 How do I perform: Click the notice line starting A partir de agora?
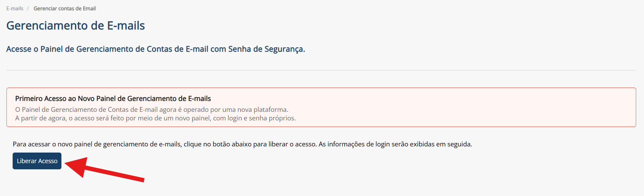[x=155, y=118]
